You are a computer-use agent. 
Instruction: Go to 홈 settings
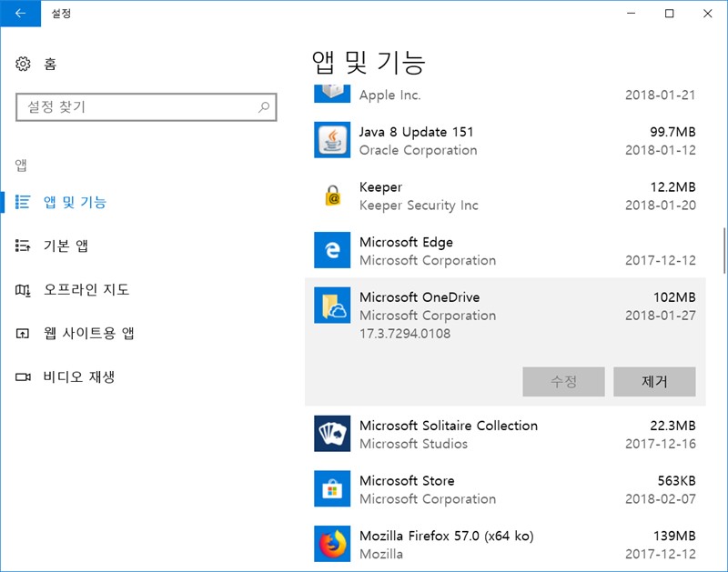point(50,64)
